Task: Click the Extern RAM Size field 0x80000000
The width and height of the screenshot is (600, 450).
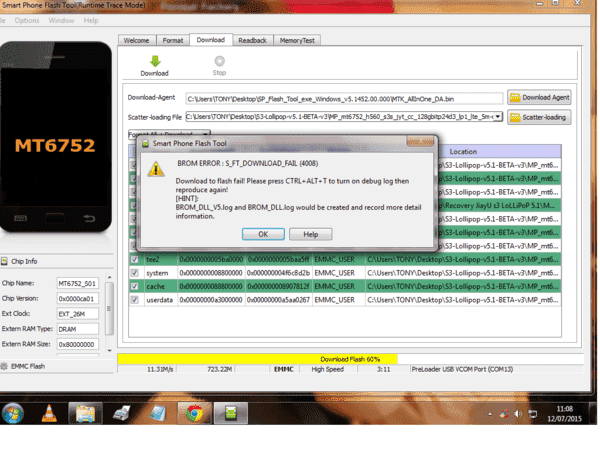Action: click(x=78, y=344)
